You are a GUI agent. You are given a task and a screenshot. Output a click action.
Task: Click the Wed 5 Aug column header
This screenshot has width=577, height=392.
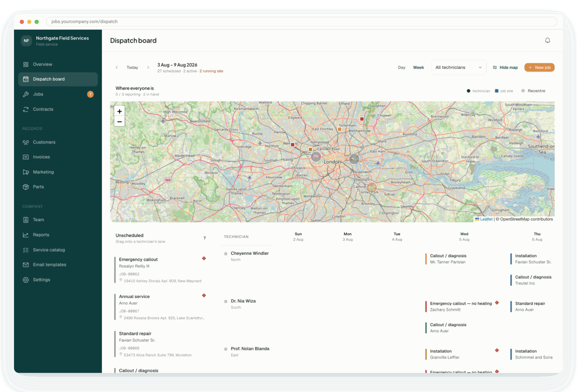(x=464, y=237)
